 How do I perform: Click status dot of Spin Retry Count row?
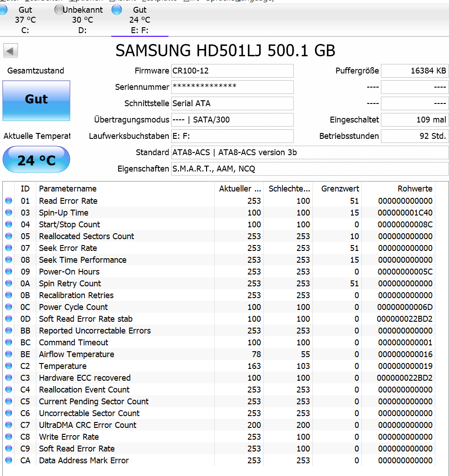[9, 283]
